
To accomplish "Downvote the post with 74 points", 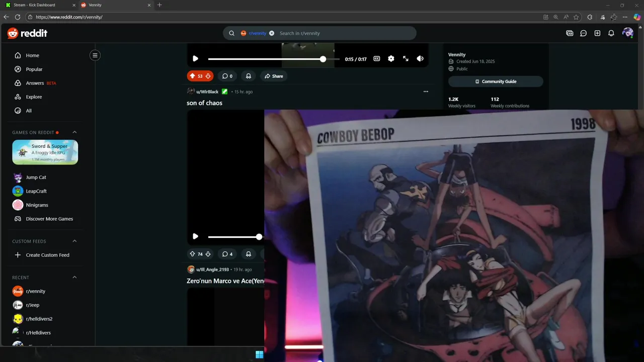I will 208,254.
